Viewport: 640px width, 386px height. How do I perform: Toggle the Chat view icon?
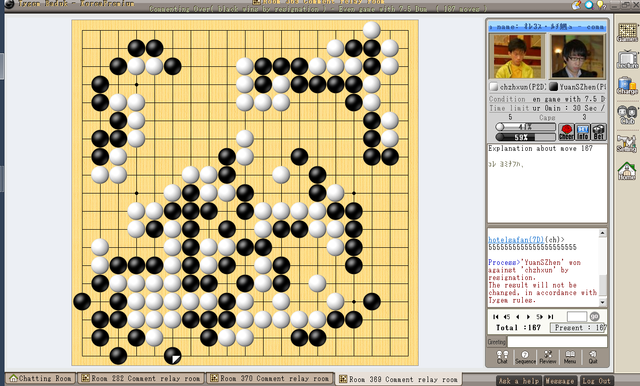[x=502, y=357]
